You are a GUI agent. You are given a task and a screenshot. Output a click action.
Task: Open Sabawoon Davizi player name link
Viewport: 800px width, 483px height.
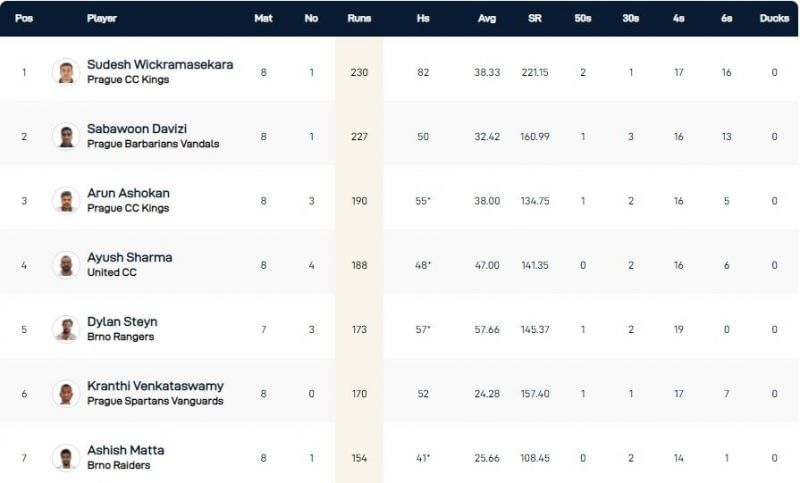point(137,129)
